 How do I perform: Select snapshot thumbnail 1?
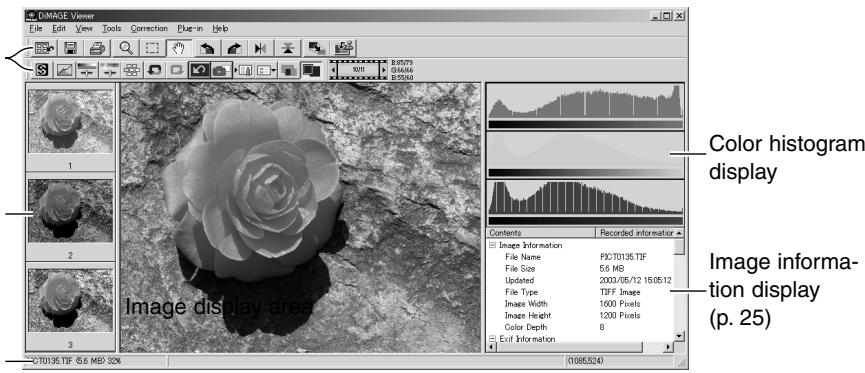70,121
